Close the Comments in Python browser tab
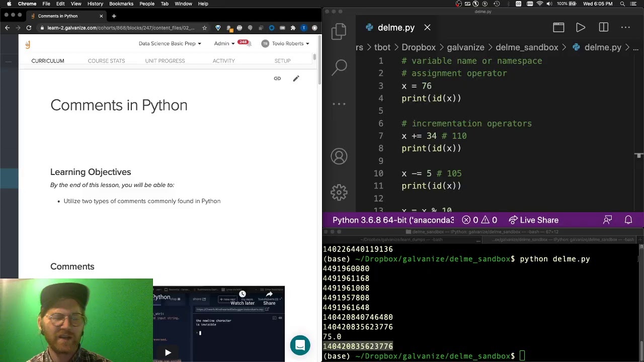 [x=101, y=16]
